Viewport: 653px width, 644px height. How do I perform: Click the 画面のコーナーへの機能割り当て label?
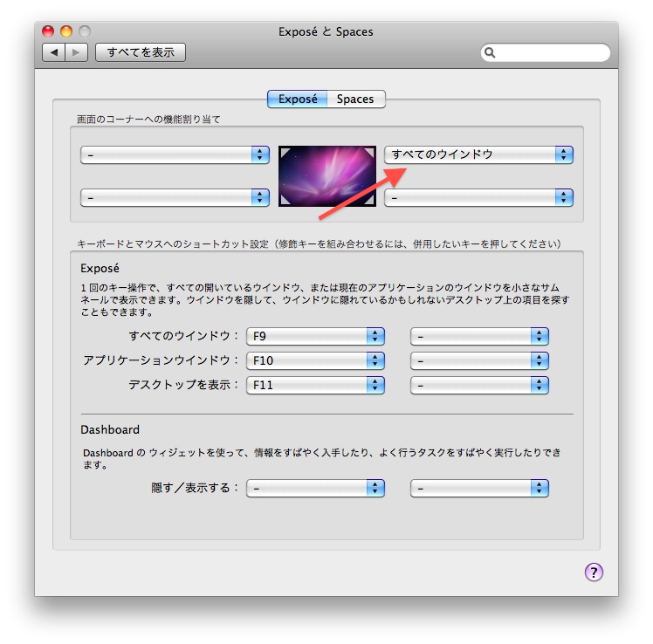pos(148,120)
